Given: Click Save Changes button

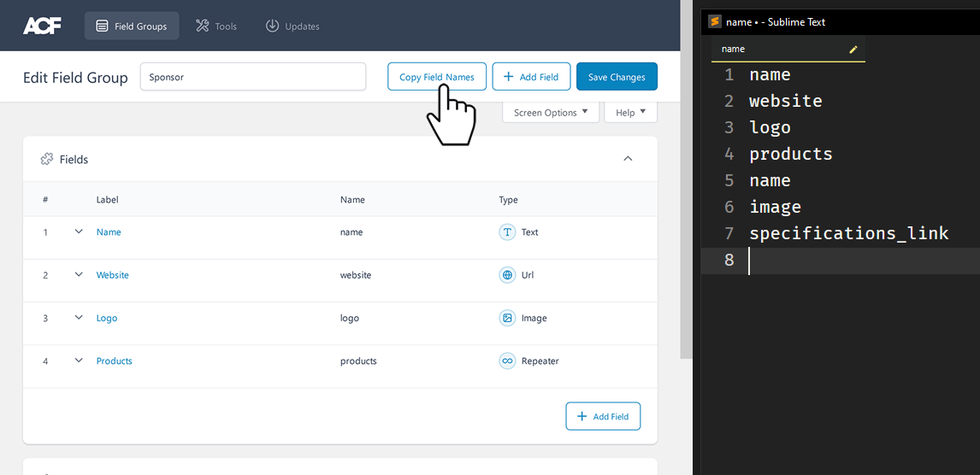Looking at the screenshot, I should pyautogui.click(x=617, y=77).
